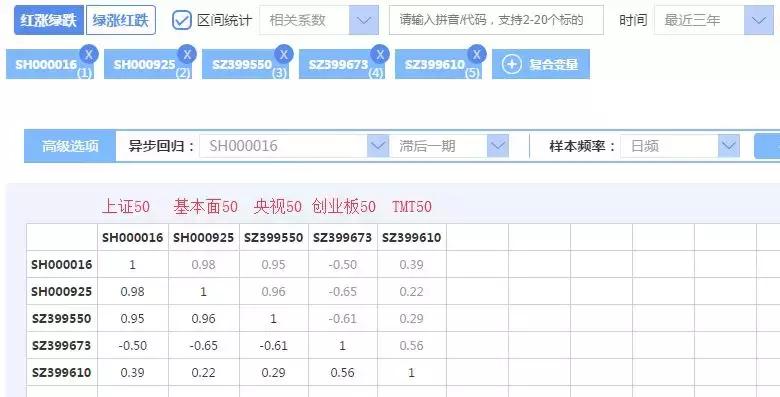Click the 创业板50 label above the table

tap(344, 206)
